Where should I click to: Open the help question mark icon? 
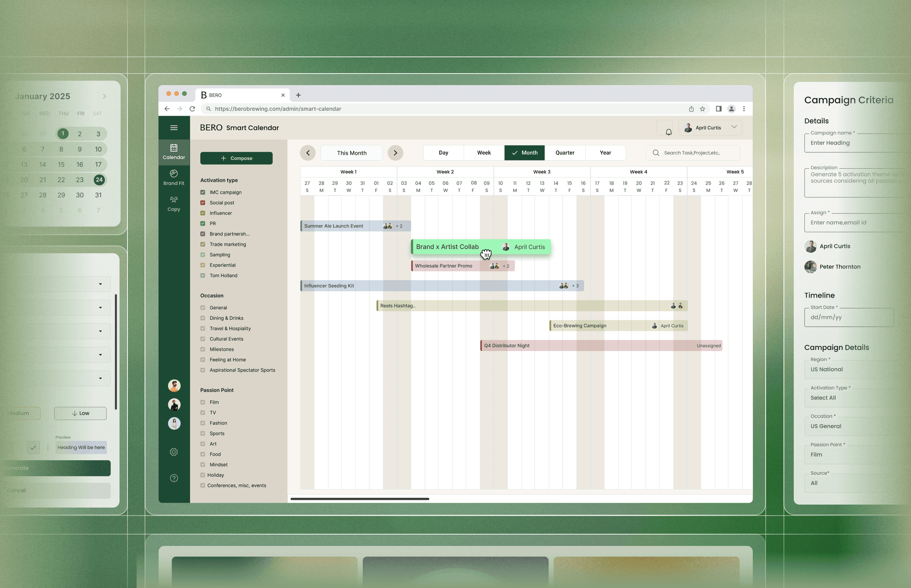coord(174,478)
